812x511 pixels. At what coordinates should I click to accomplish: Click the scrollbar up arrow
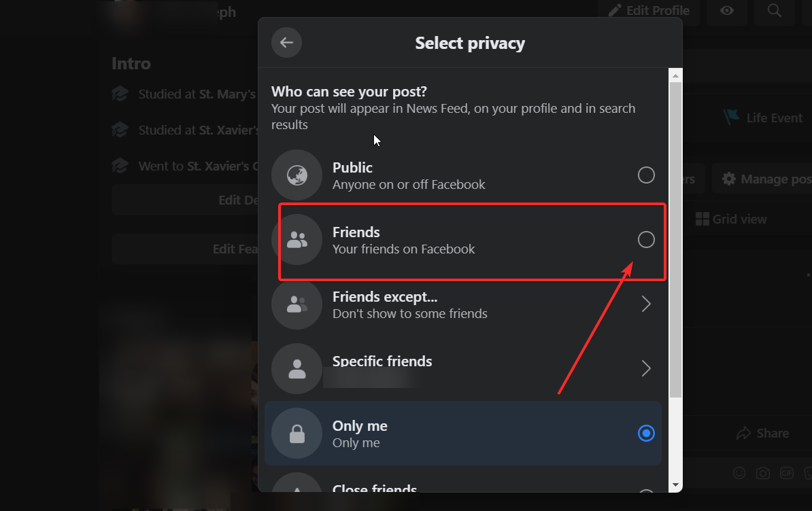[x=675, y=74]
